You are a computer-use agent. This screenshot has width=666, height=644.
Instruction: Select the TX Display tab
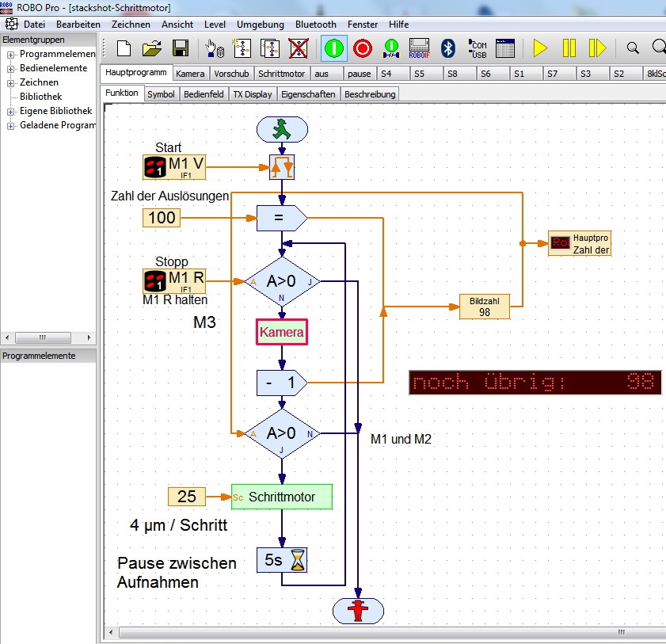tap(252, 94)
